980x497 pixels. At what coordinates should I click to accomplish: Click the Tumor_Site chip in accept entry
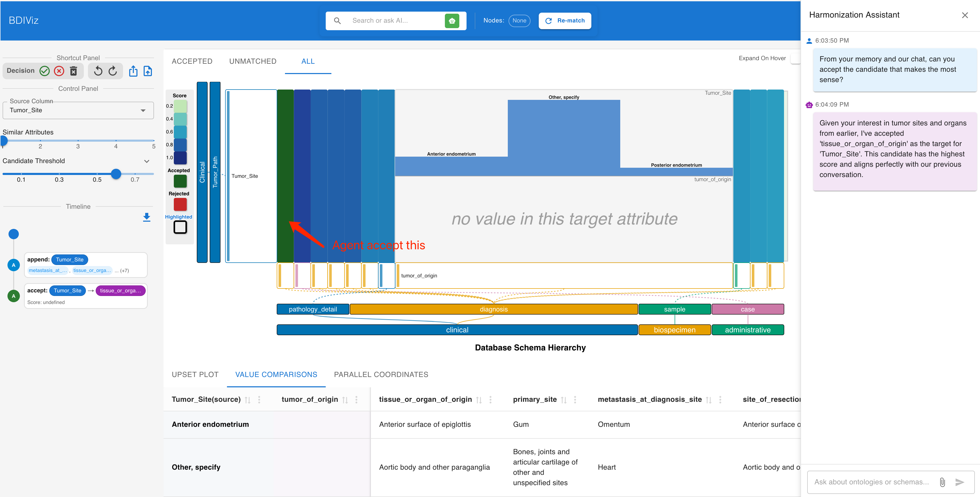[67, 290]
